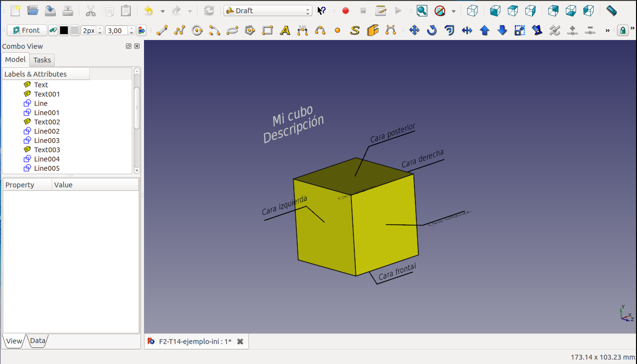
Task: Toggle construction mode button
Action: coord(53,31)
